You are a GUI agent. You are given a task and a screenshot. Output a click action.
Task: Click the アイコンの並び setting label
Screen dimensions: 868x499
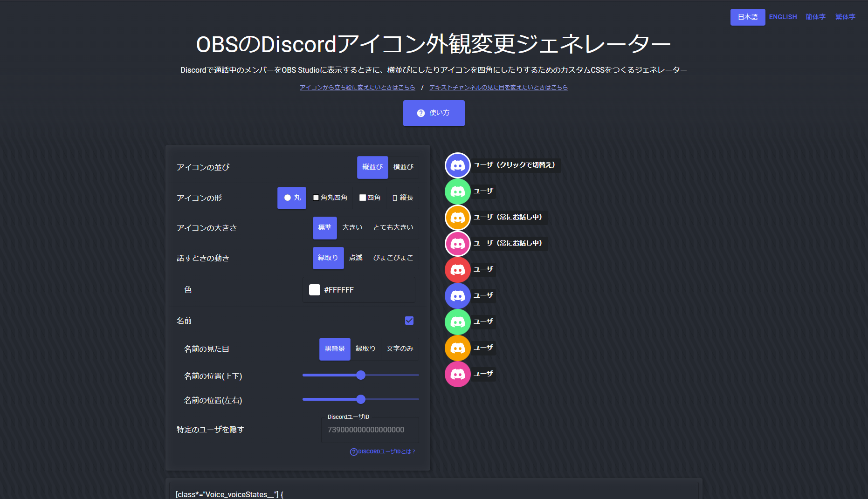[x=203, y=167]
